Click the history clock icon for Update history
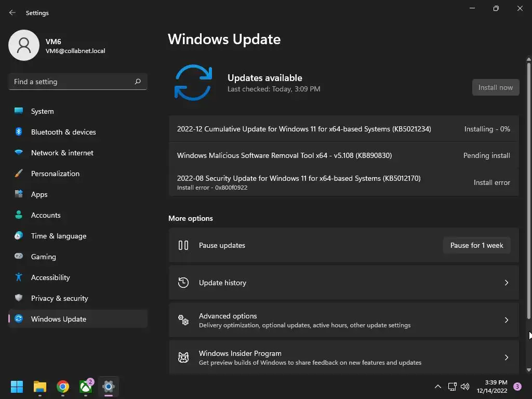 coord(183,282)
